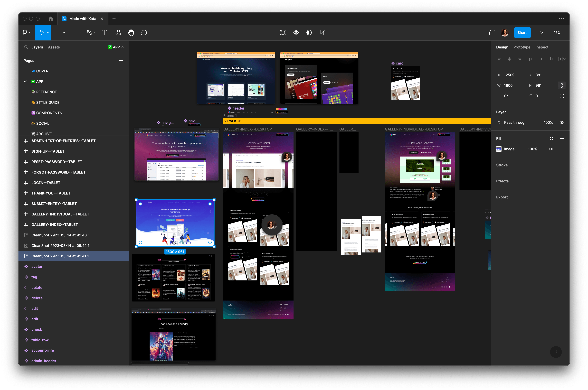The width and height of the screenshot is (588, 390).
Task: Select the Pen tool
Action: (x=90, y=32)
